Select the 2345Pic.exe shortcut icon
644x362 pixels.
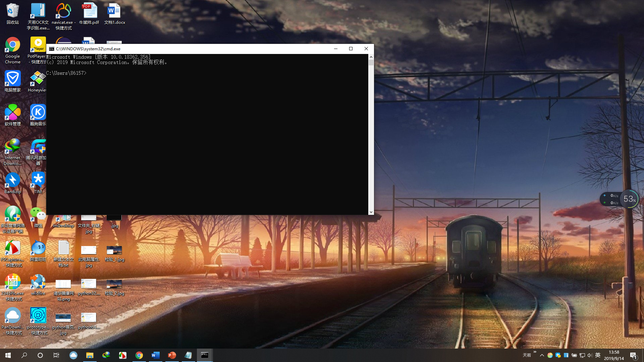click(13, 287)
